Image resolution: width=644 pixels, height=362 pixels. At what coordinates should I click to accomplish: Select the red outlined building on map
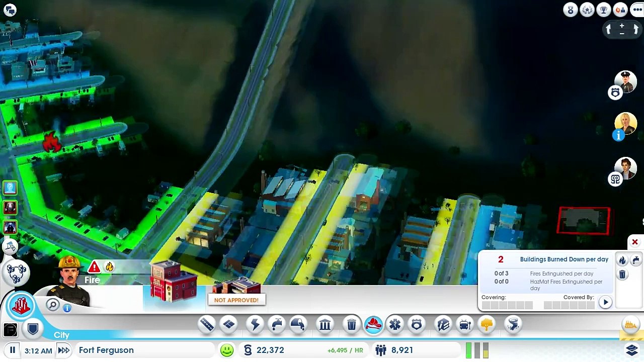pos(584,221)
